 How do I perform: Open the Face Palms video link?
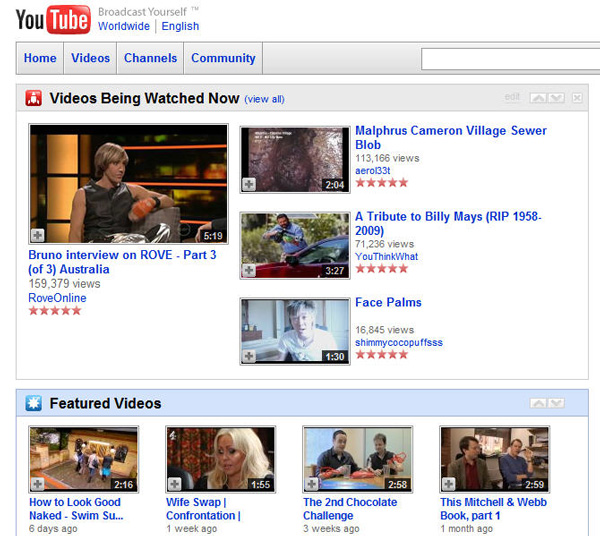tap(388, 302)
